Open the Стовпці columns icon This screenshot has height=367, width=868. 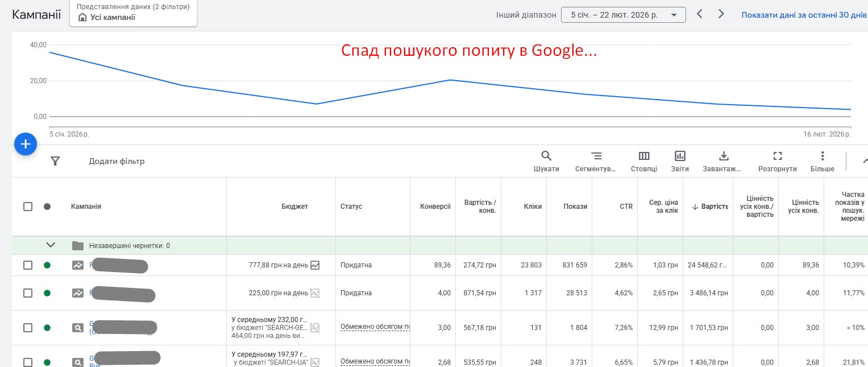click(x=644, y=156)
